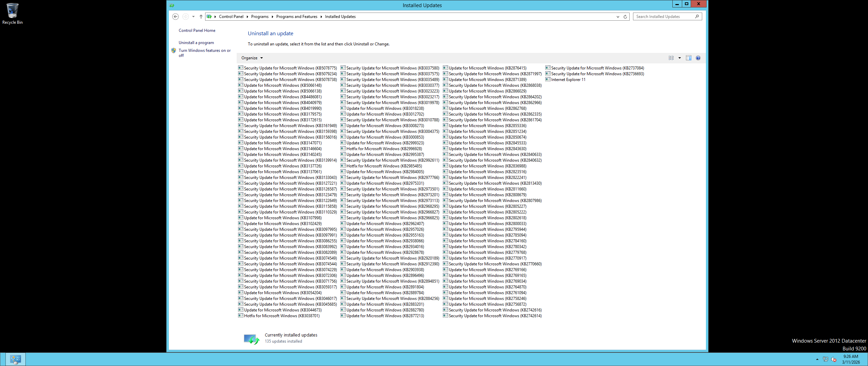Open Server Manager from the taskbar
868x366 pixels.
pyautogui.click(x=16, y=359)
